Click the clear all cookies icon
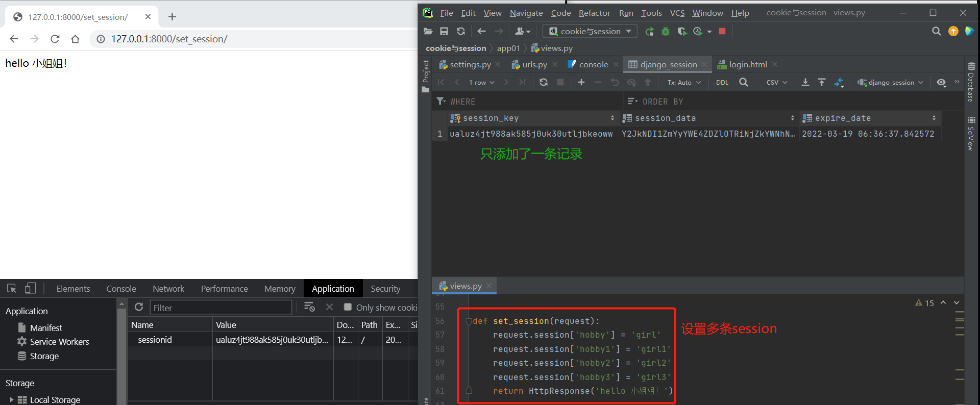 (309, 307)
